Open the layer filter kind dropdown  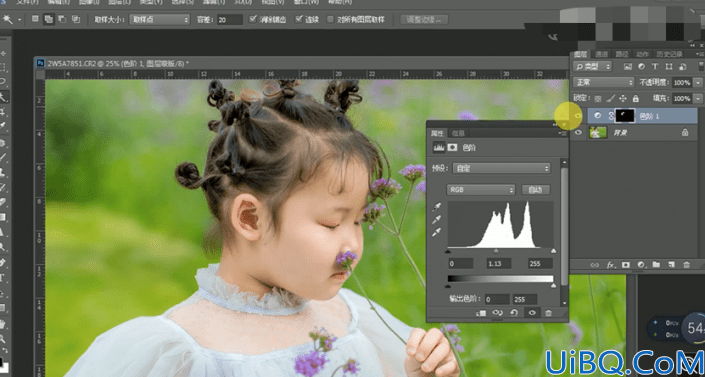click(593, 67)
